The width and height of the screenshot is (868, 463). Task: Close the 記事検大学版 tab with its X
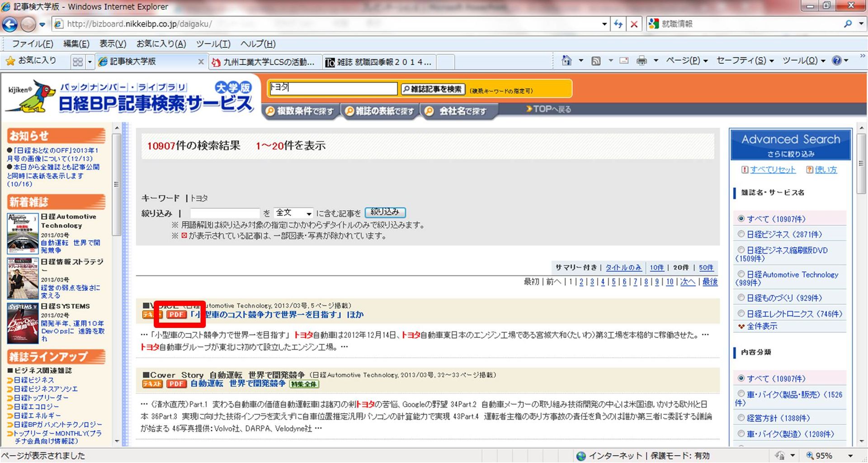201,62
